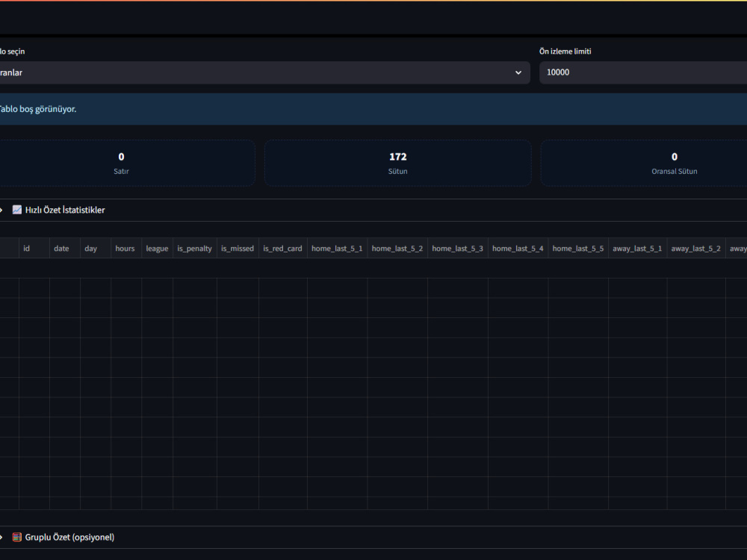Screen dimensions: 747x560
Task: Click the 'date' column header
Action: [x=65, y=248]
